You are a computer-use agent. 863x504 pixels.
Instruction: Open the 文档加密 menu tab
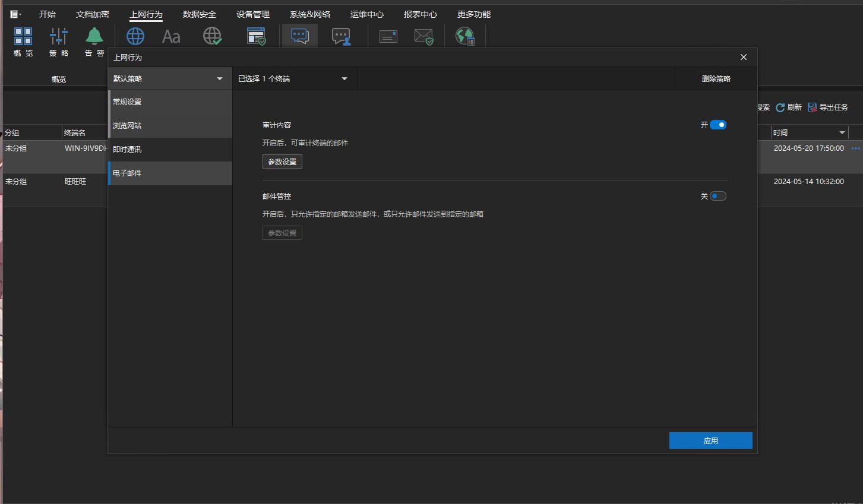[x=93, y=14]
